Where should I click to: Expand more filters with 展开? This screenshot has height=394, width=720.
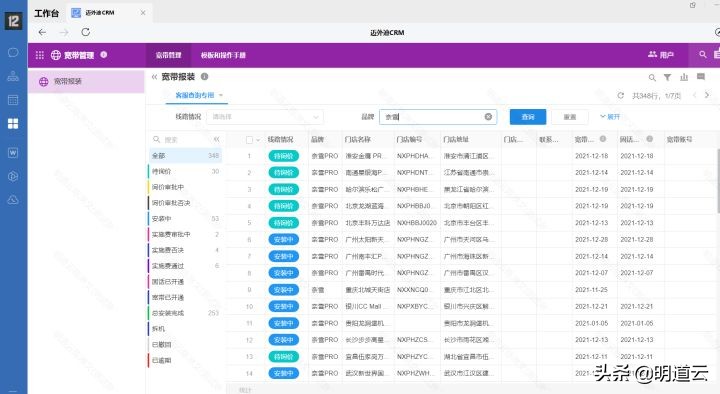[610, 117]
